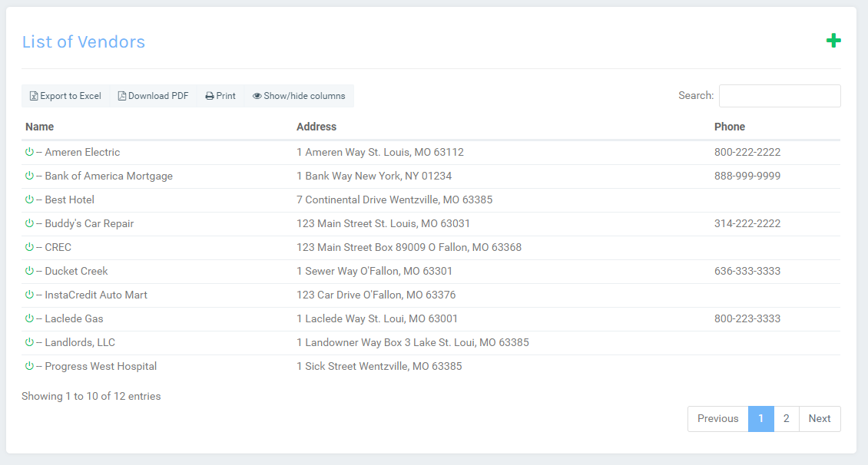Export the vendor list to Excel
Screen dimensions: 868x465
[x=65, y=96]
